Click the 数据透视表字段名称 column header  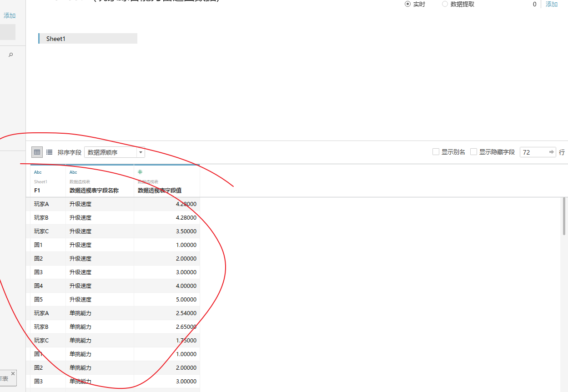94,191
